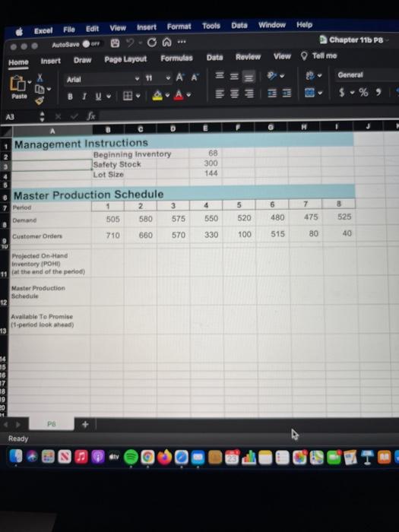
Task: Click the Wrap Text dropdown button
Action: [x=313, y=75]
